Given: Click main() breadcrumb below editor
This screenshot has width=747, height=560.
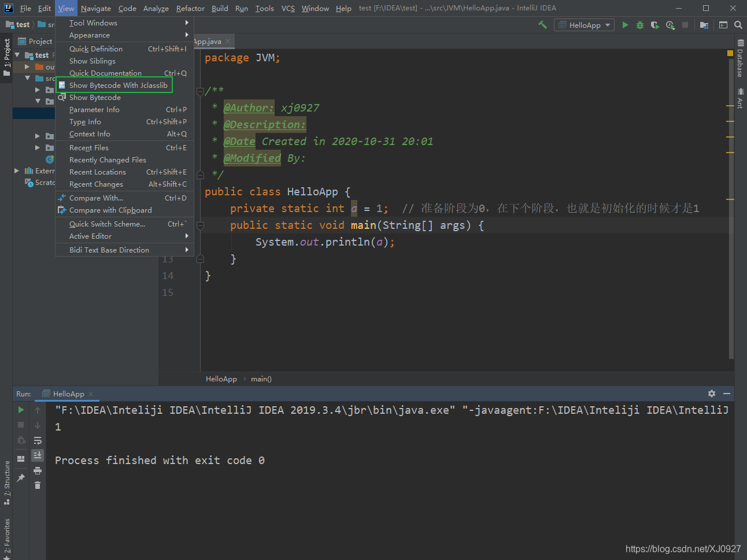Looking at the screenshot, I should pyautogui.click(x=261, y=379).
